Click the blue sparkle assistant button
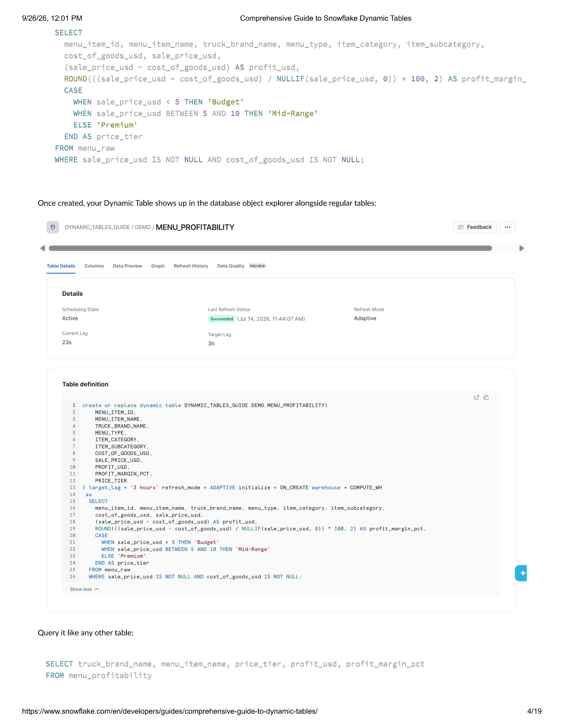This screenshot has width=563, height=728. point(521,573)
